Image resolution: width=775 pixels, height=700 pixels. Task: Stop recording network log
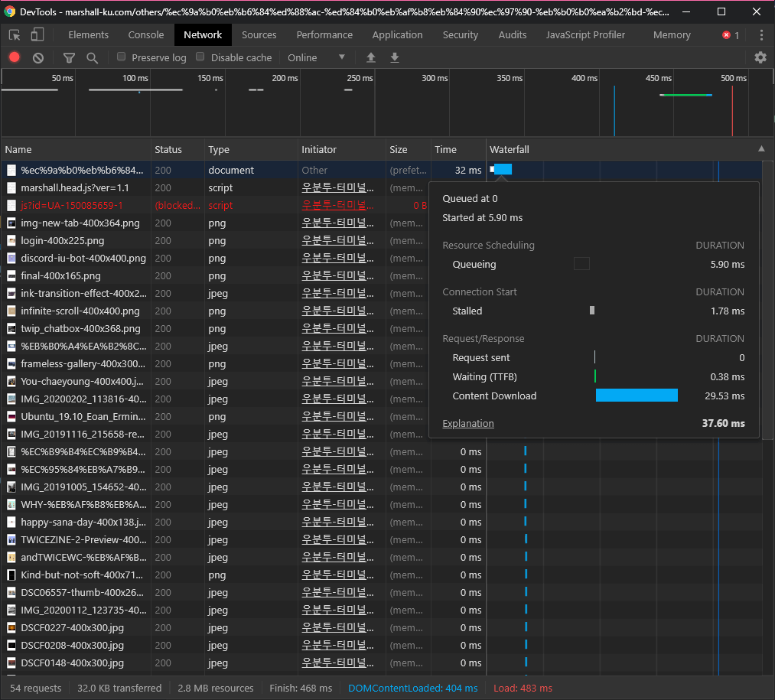click(x=15, y=57)
